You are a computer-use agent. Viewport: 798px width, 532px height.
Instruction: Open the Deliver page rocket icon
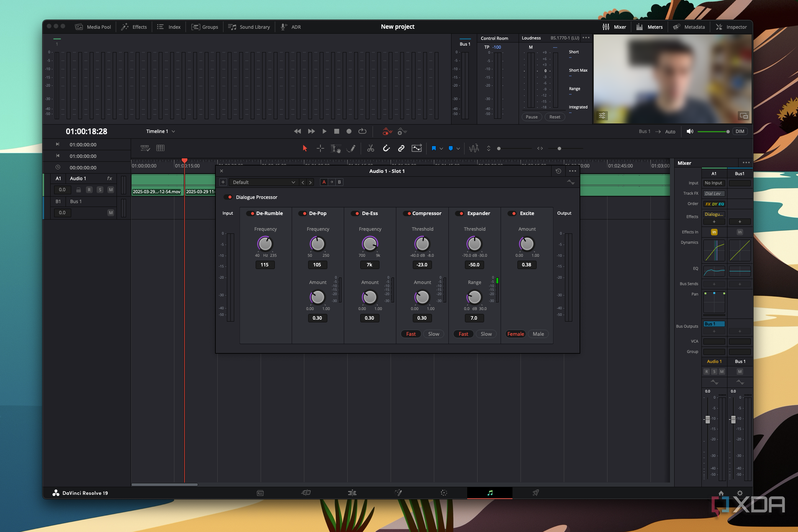pyautogui.click(x=536, y=493)
